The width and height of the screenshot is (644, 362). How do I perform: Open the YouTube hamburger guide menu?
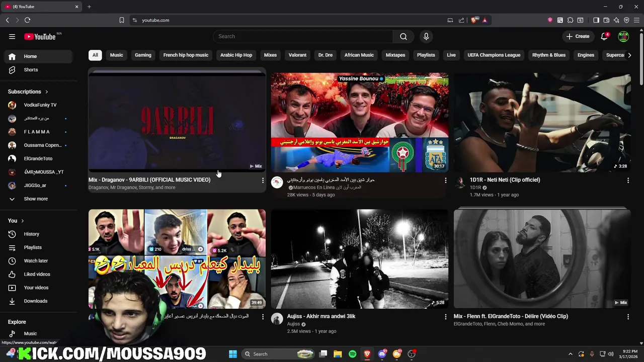click(x=12, y=36)
